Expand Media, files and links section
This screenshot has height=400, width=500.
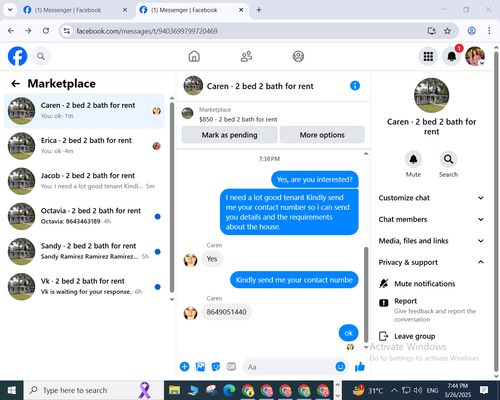click(431, 241)
